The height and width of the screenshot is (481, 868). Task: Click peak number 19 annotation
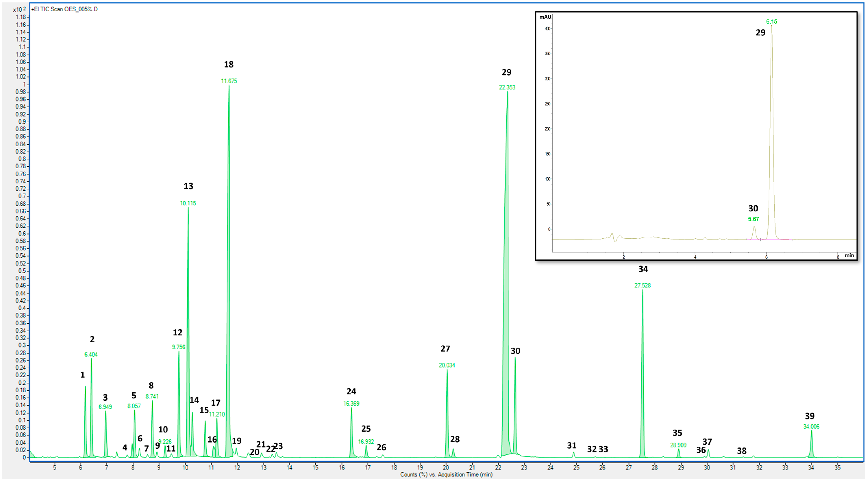(x=237, y=441)
